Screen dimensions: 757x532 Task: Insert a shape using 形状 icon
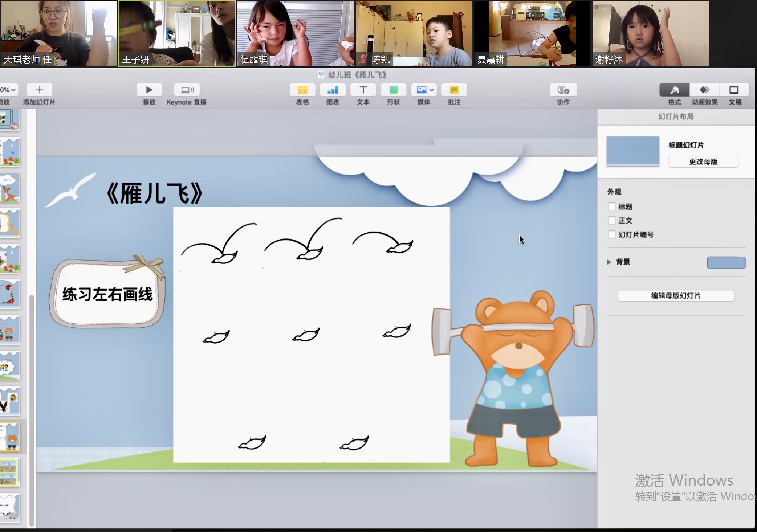tap(393, 90)
